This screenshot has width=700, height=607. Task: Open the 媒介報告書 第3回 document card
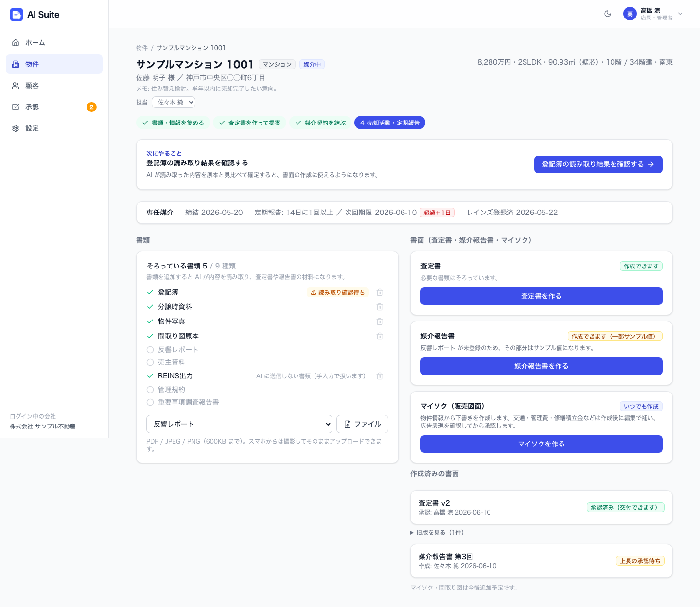point(541,561)
